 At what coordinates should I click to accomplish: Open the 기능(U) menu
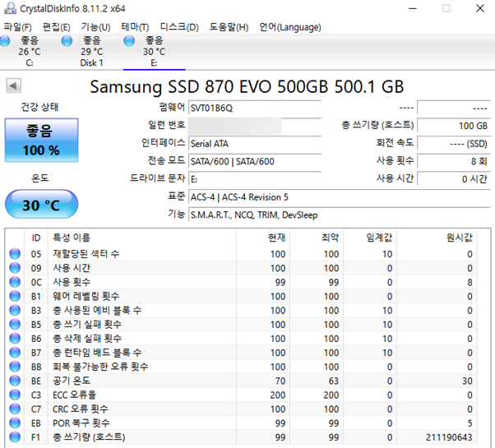pos(95,27)
